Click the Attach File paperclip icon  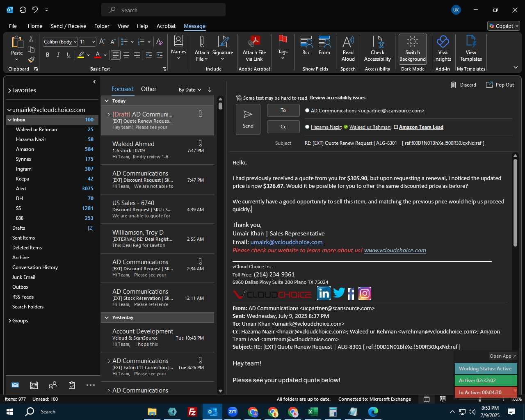(202, 41)
